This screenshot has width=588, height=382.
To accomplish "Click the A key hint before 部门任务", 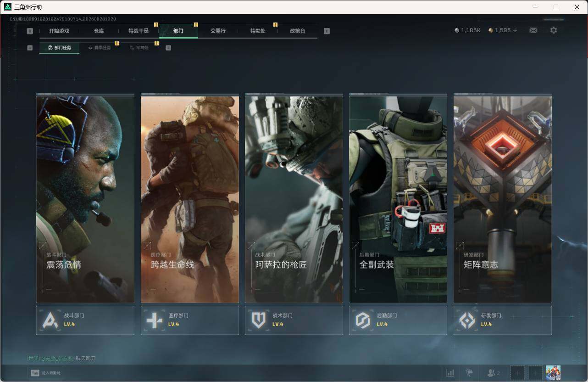I will coord(30,47).
